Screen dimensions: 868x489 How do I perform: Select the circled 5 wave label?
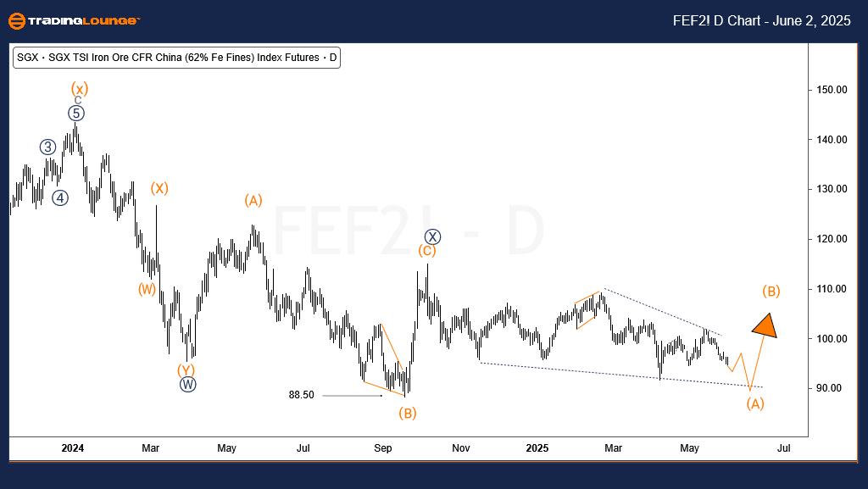77,113
